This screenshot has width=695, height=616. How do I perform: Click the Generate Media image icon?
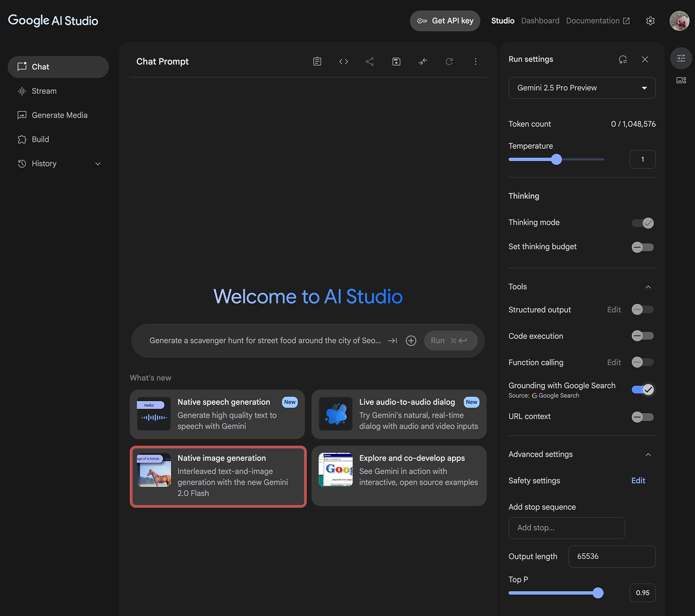(x=22, y=115)
